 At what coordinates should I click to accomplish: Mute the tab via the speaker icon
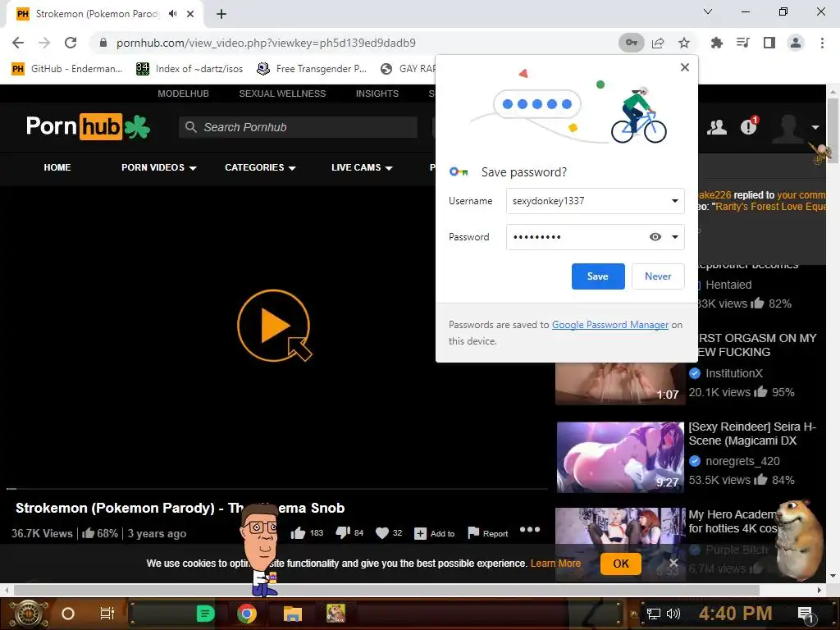(172, 14)
